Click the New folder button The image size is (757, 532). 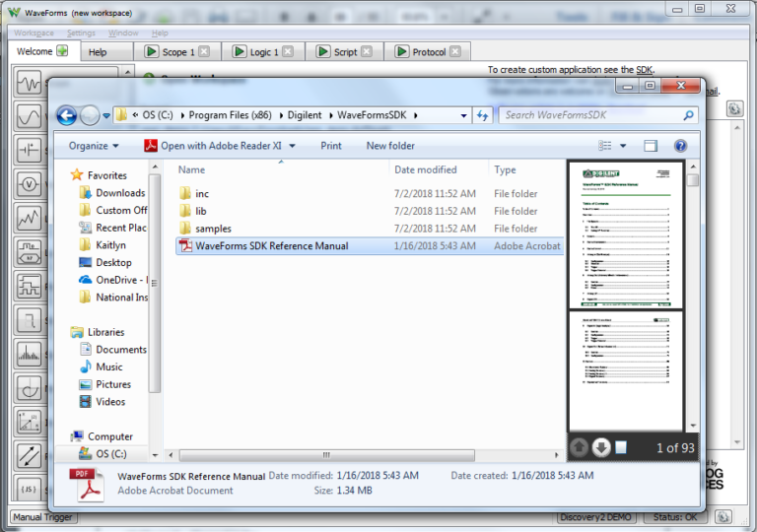[x=390, y=146]
